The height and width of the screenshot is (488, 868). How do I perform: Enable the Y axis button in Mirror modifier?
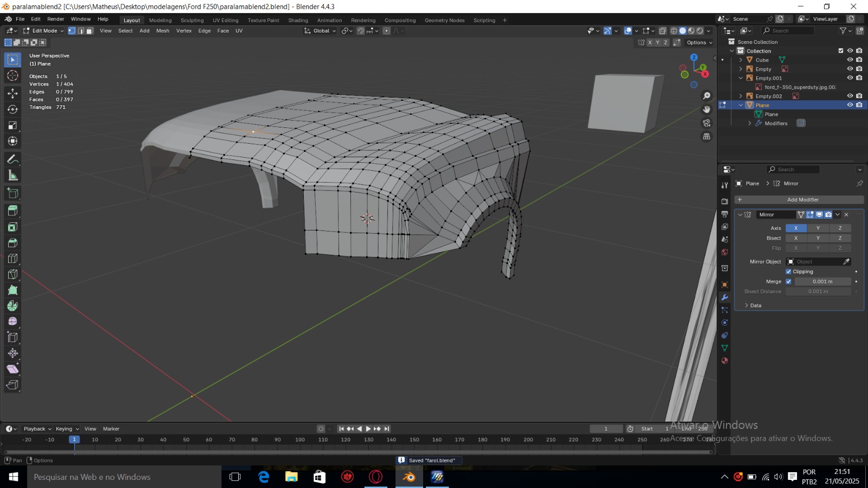click(818, 228)
